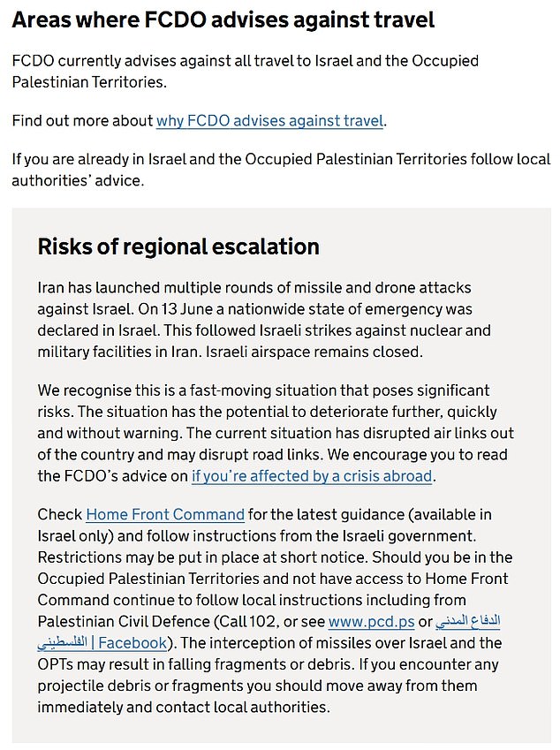Screen dimensions: 560x750
Task: Click the line 'immediately and contact local authorities'
Action: point(184,707)
